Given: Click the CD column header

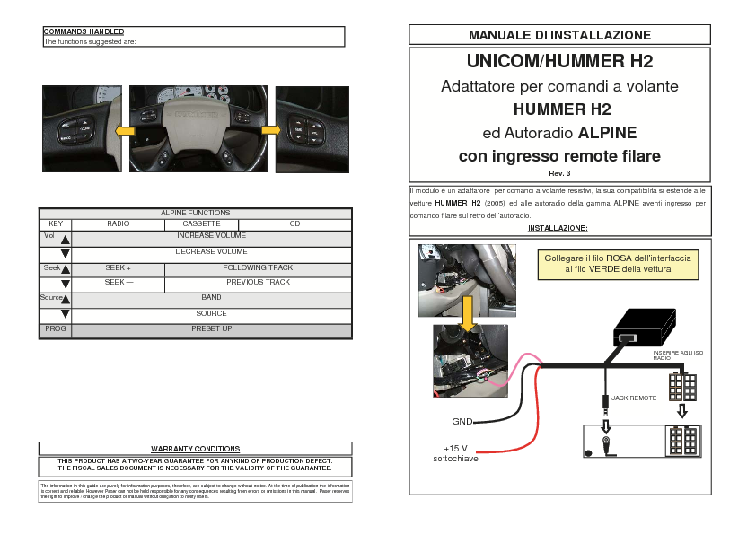Looking at the screenshot, I should point(294,224).
